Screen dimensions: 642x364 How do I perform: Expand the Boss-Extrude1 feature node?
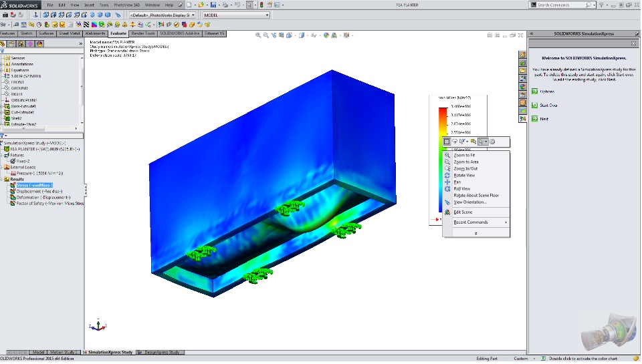(1, 106)
